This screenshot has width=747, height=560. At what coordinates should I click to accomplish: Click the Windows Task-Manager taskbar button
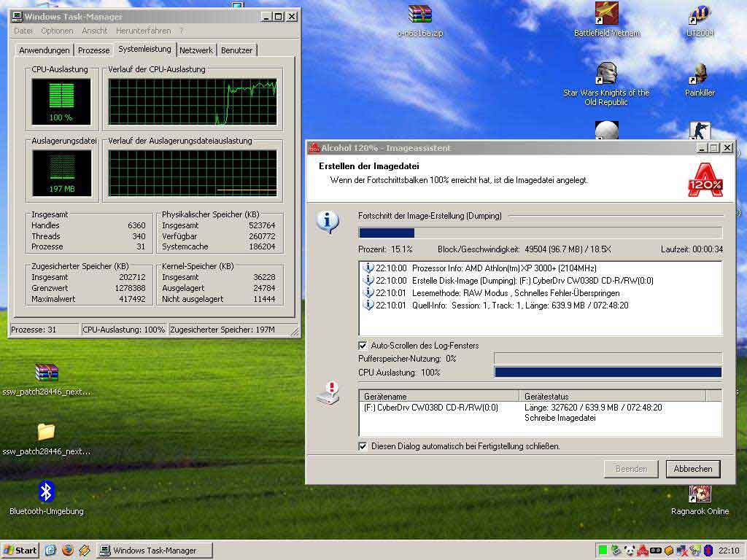tap(155, 550)
